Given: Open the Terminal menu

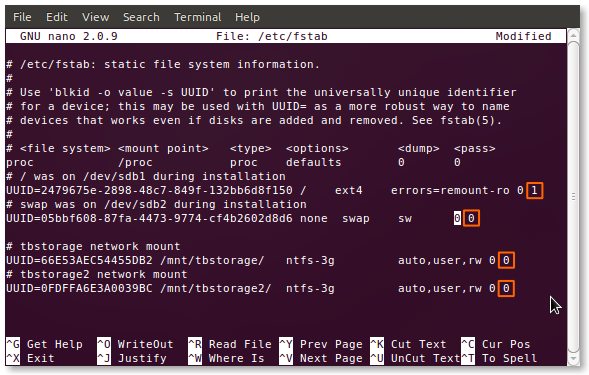Looking at the screenshot, I should click(x=198, y=17).
